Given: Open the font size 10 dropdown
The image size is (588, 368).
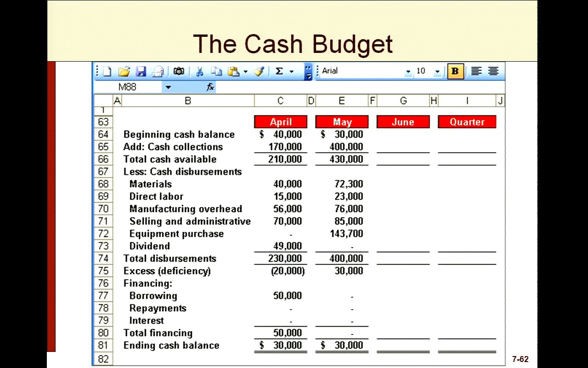Looking at the screenshot, I should click(437, 72).
